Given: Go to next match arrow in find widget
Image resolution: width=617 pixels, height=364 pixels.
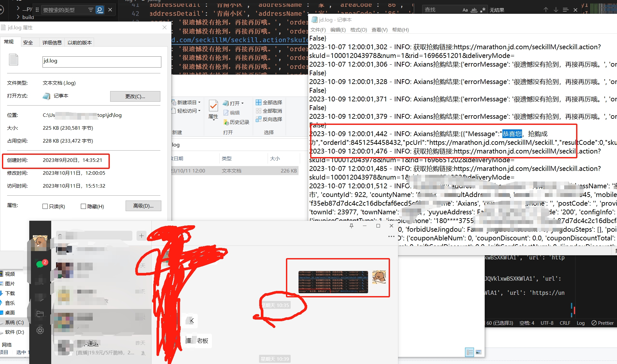Looking at the screenshot, I should (556, 10).
